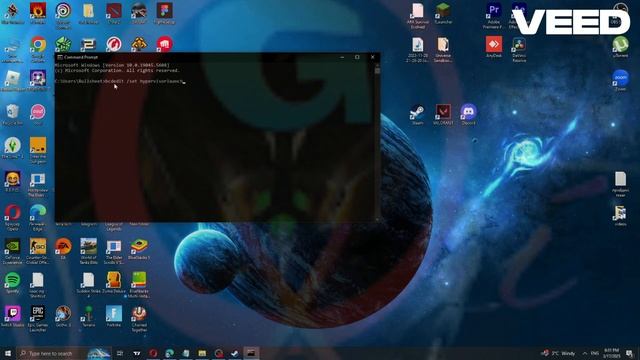The height and width of the screenshot is (360, 640).
Task: Open the Universe Sandbox desktop shortcut
Action: click(x=443, y=49)
